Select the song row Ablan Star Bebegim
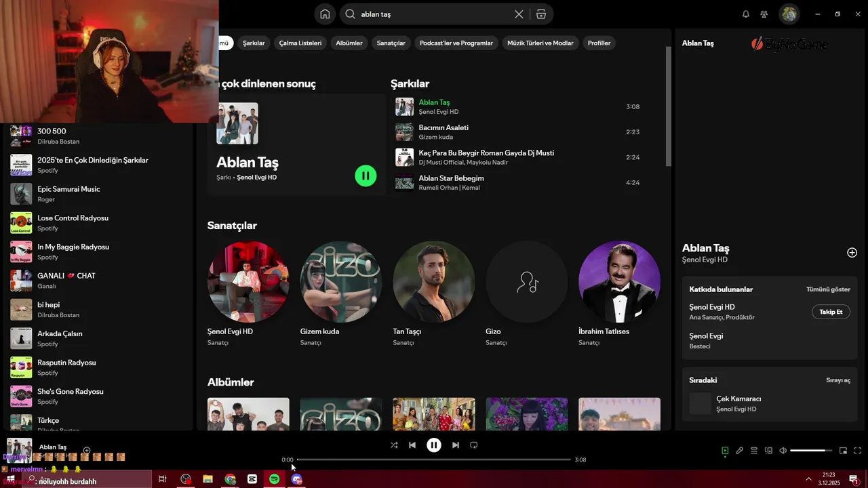The width and height of the screenshot is (868, 488). (519, 182)
